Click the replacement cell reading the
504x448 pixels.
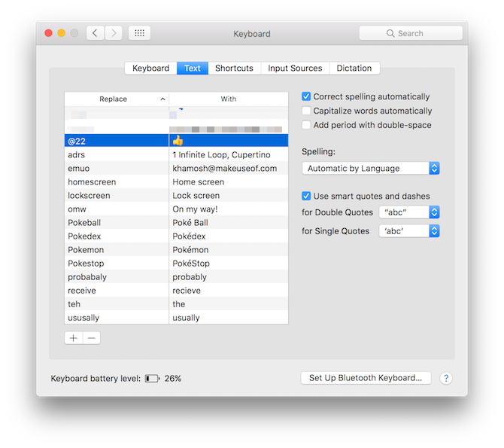click(229, 304)
